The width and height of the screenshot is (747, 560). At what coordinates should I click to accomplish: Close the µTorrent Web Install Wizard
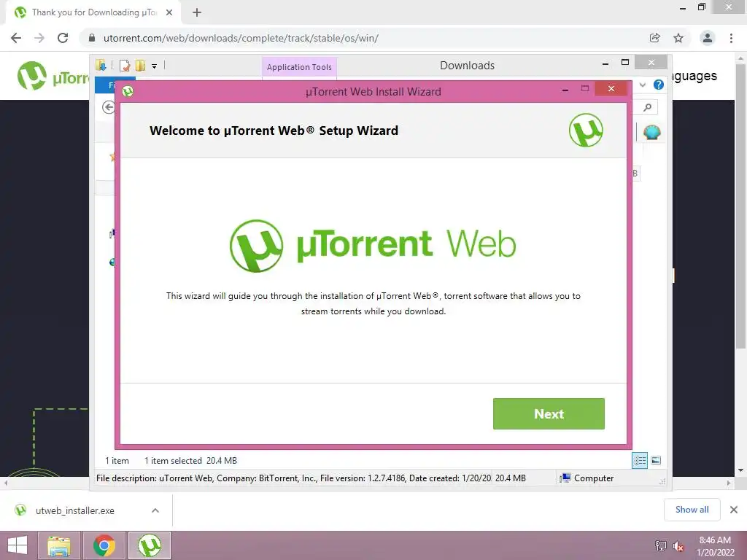(611, 88)
